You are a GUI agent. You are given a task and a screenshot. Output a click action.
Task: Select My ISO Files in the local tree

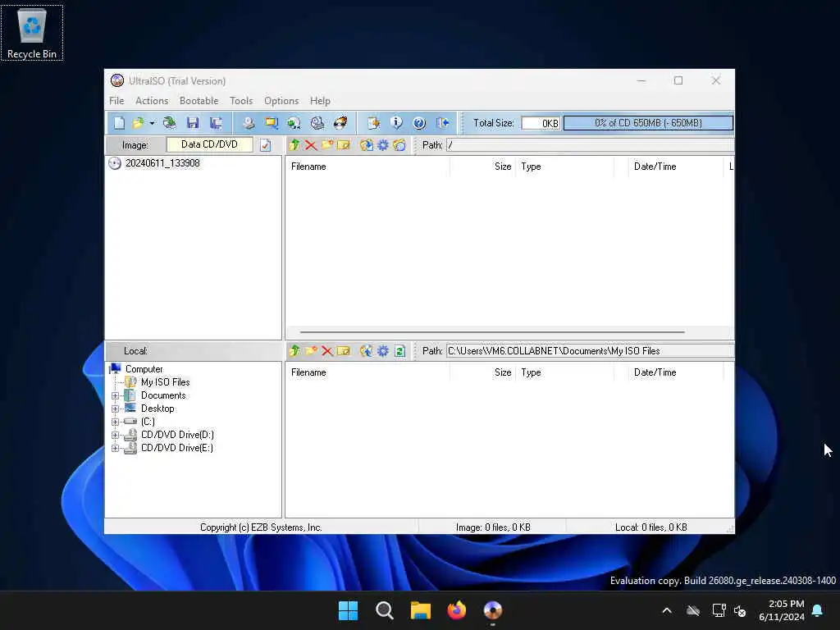pos(166,382)
